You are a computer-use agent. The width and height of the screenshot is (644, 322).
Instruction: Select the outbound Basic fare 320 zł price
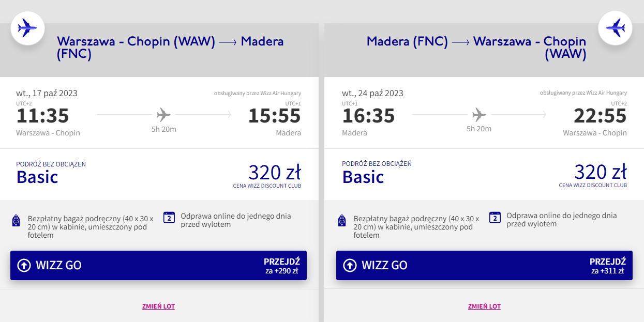coord(275,172)
